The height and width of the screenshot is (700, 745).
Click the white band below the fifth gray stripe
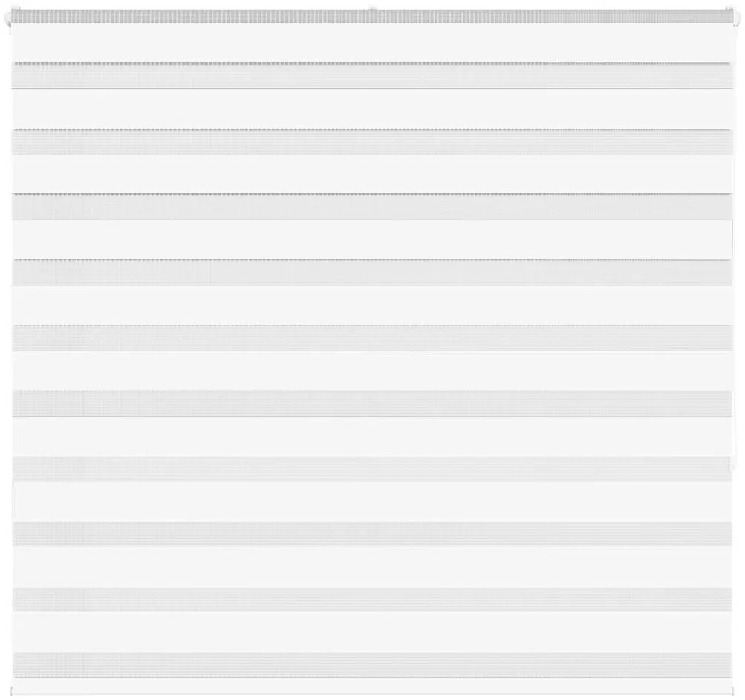pyautogui.click(x=371, y=371)
